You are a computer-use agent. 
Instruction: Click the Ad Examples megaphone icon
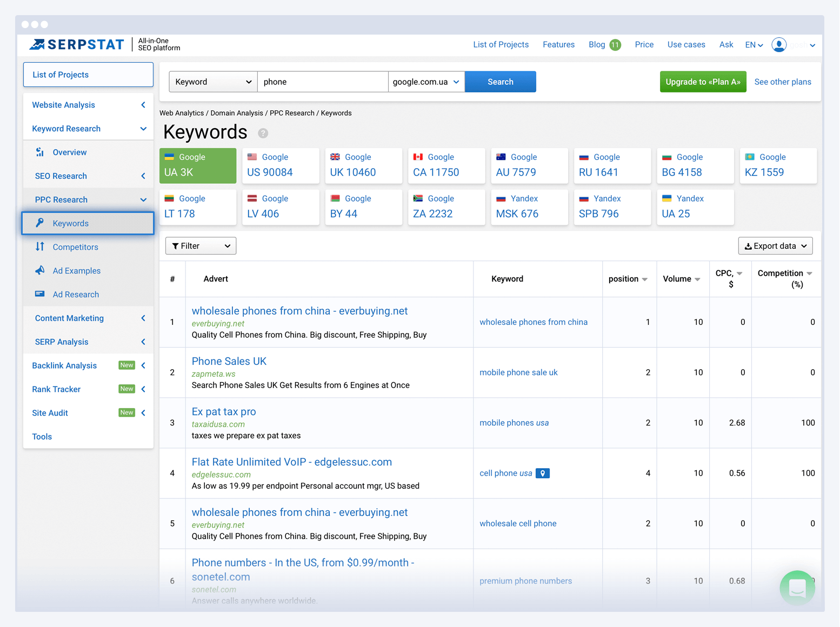40,271
